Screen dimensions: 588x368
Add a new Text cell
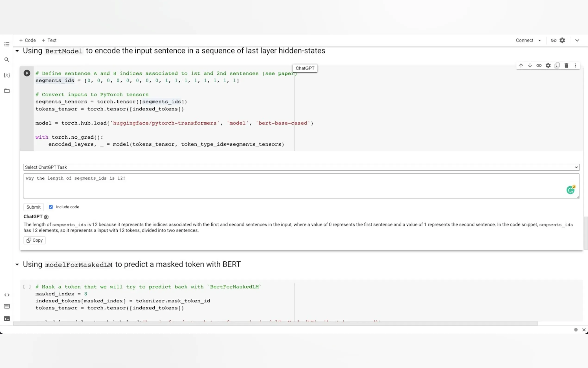49,40
